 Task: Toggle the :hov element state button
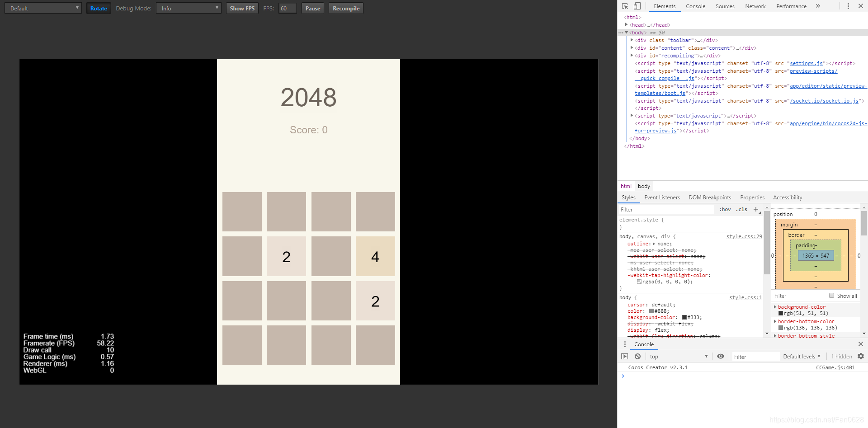coord(725,209)
